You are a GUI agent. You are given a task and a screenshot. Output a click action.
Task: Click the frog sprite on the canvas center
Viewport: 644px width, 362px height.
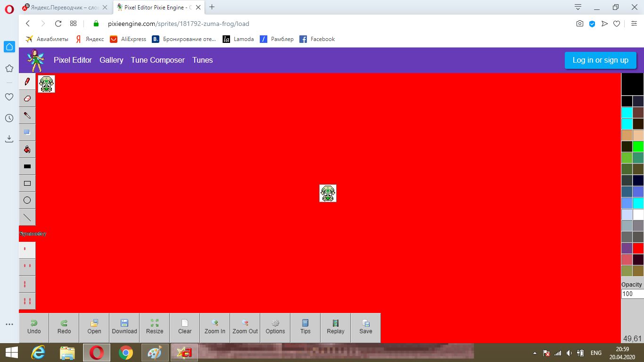pos(328,193)
